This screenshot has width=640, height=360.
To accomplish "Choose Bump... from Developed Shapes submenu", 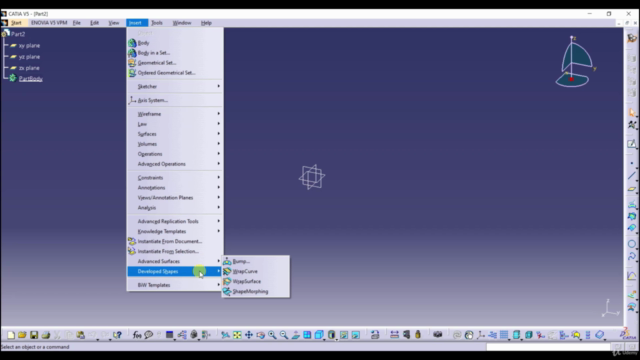I will coord(256,261).
